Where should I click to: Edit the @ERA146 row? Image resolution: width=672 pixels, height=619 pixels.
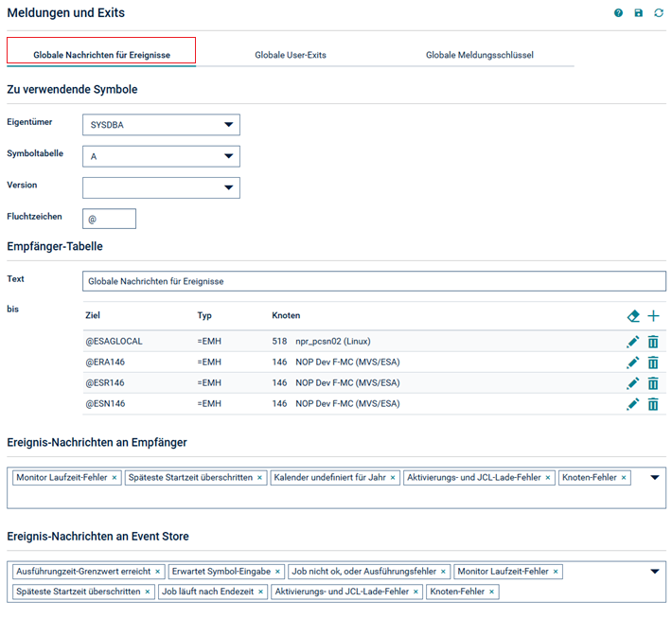(632, 363)
